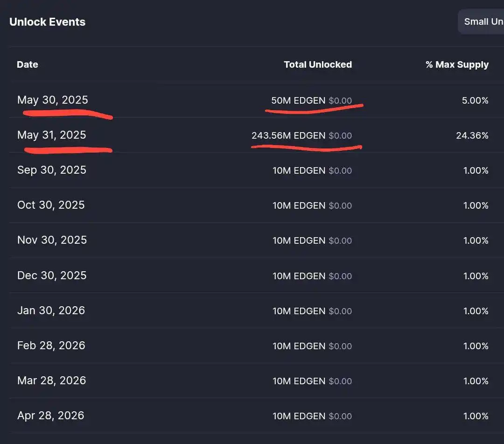This screenshot has height=444, width=504.
Task: Click the Jan 30, 2026 unlock date
Action: coord(51,310)
